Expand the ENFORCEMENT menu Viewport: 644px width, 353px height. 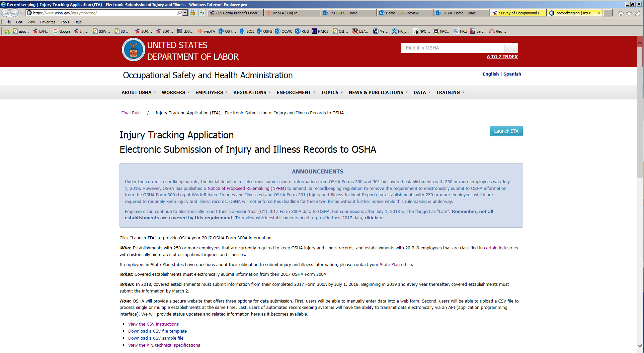(296, 93)
